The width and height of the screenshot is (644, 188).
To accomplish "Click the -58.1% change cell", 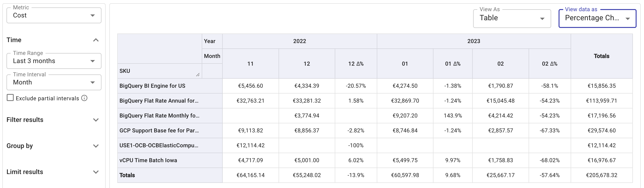I will pyautogui.click(x=550, y=86).
